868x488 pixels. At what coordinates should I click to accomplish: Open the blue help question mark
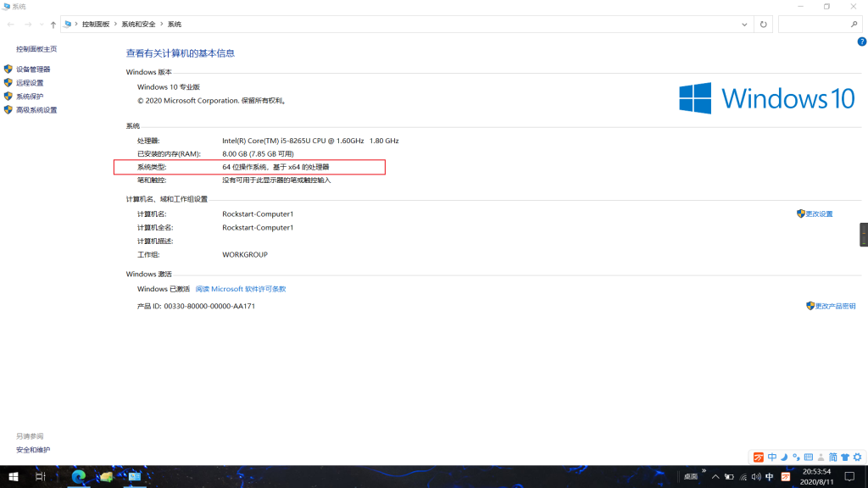(862, 42)
